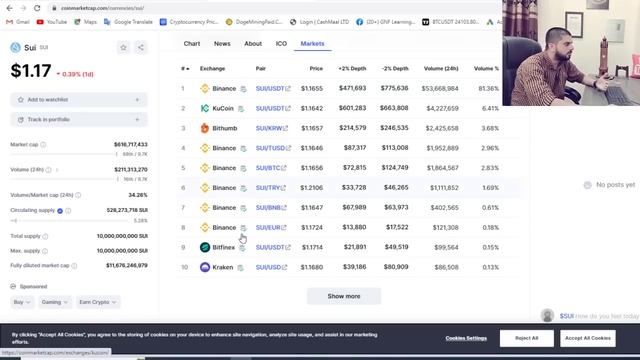Reload the page with refresh icon
This screenshot has width=640, height=360.
(37, 8)
